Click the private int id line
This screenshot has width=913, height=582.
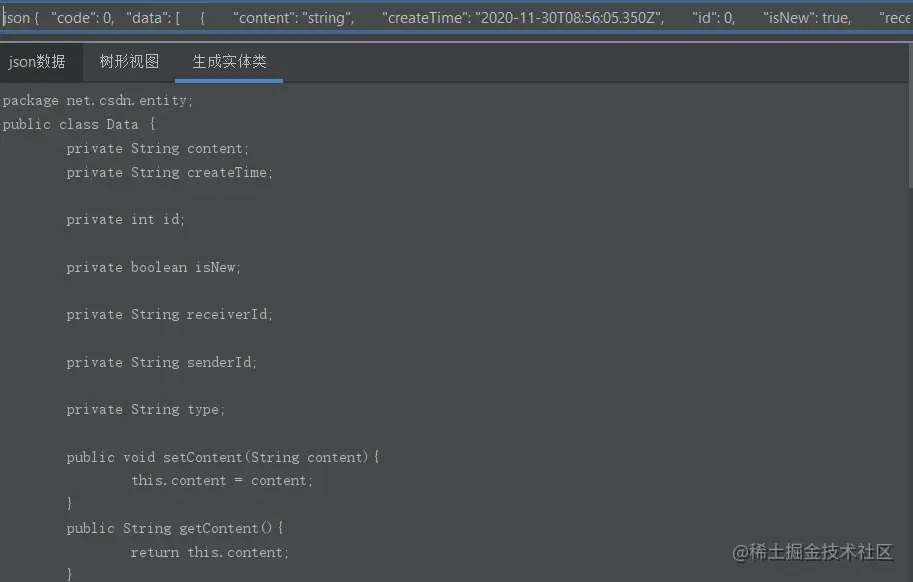coord(125,219)
